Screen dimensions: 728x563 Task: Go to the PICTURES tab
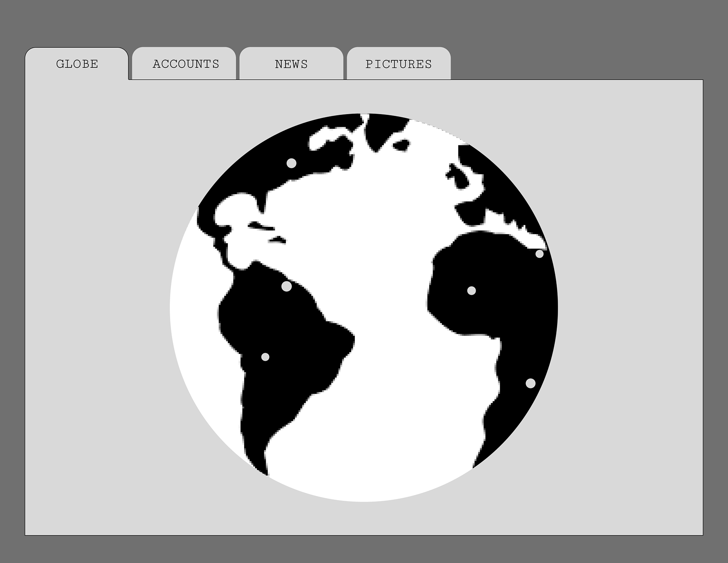399,64
